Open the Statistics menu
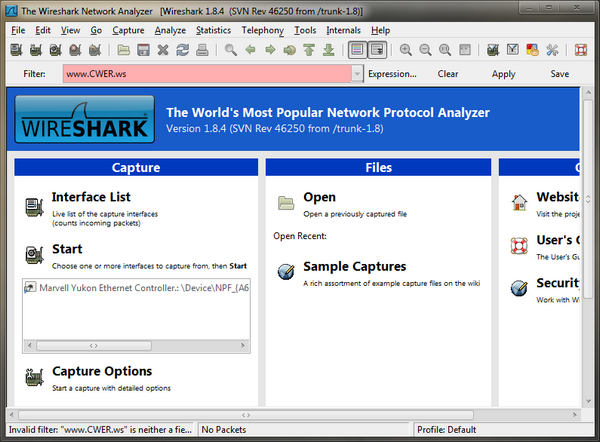The image size is (600, 442). pyautogui.click(x=213, y=30)
